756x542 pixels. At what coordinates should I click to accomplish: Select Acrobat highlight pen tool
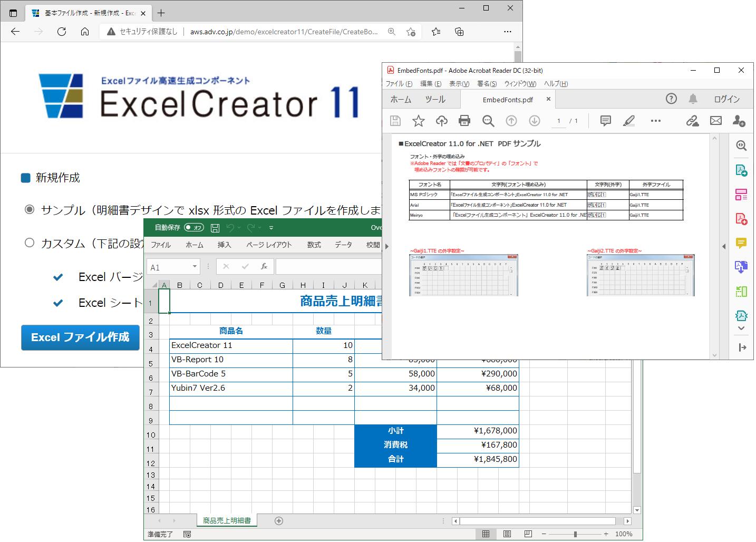629,121
